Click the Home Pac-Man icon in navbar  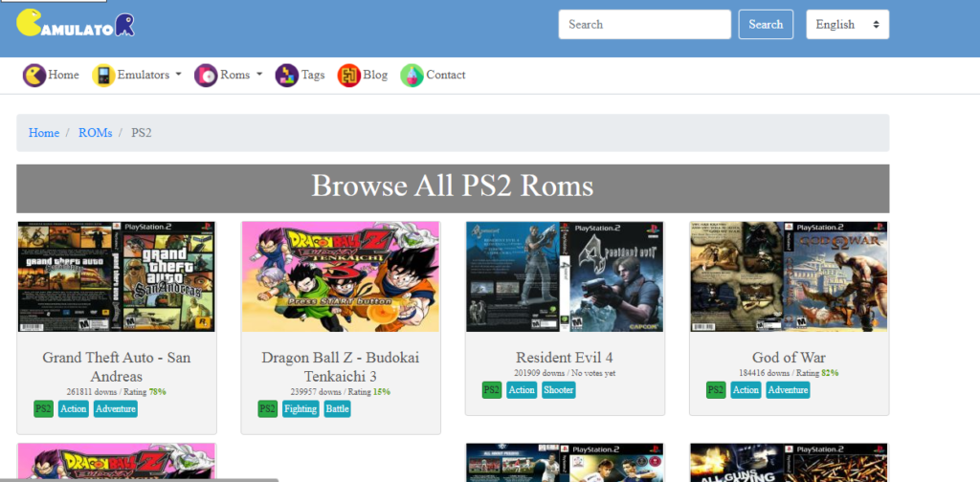(34, 76)
